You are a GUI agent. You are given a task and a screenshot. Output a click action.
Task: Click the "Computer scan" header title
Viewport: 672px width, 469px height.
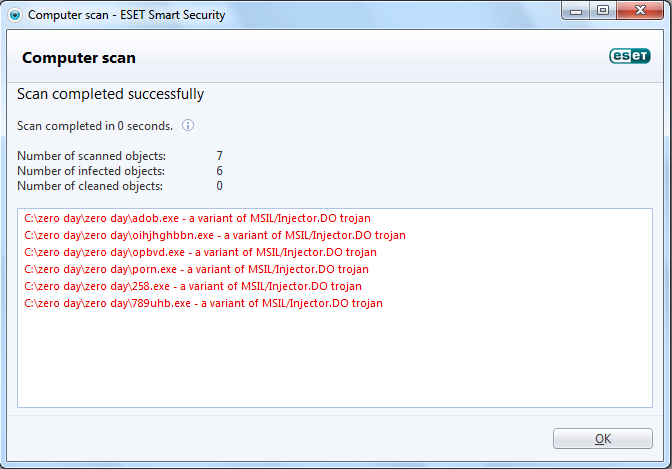[x=79, y=58]
